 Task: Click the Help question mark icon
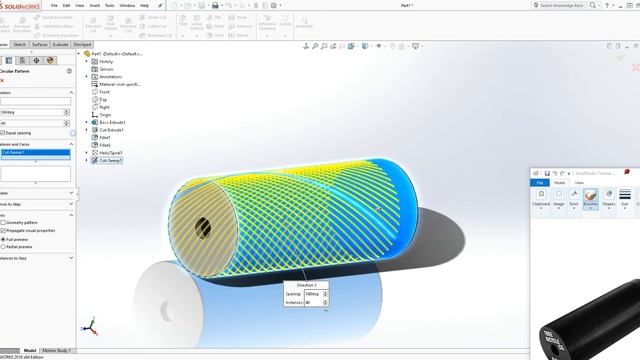click(607, 5)
